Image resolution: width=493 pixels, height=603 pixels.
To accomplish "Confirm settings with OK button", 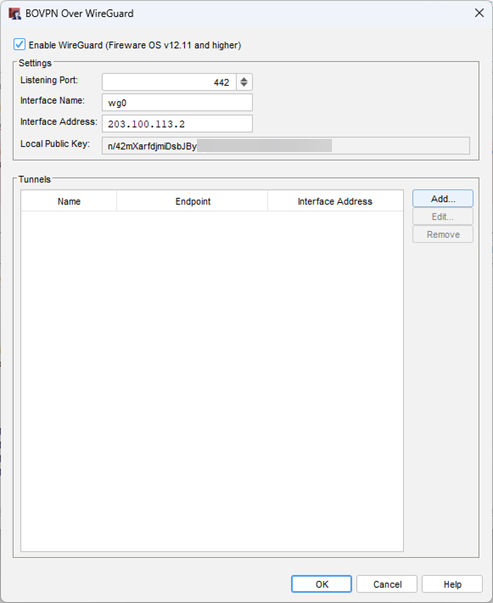I will tap(321, 584).
